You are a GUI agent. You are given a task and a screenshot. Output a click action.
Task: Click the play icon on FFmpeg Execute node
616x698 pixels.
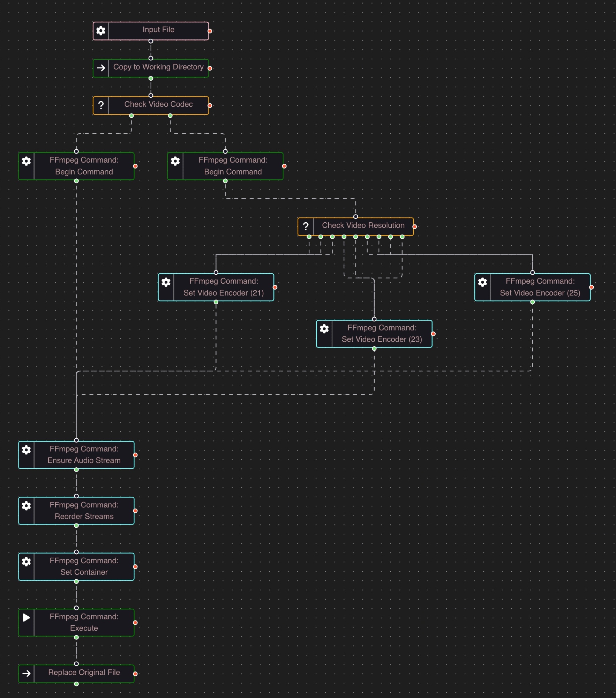pyautogui.click(x=26, y=617)
